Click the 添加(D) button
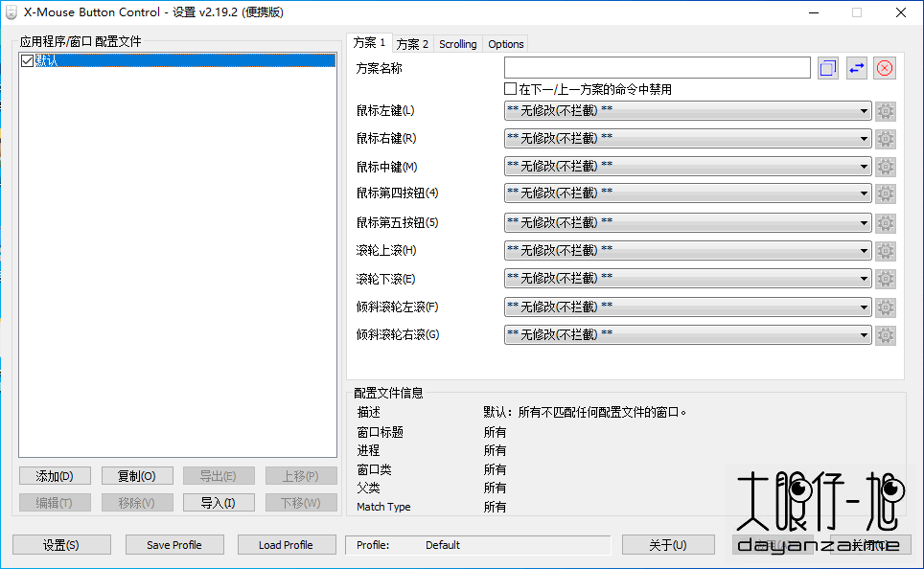Screen dimensions: 924x569 pyautogui.click(x=55, y=476)
